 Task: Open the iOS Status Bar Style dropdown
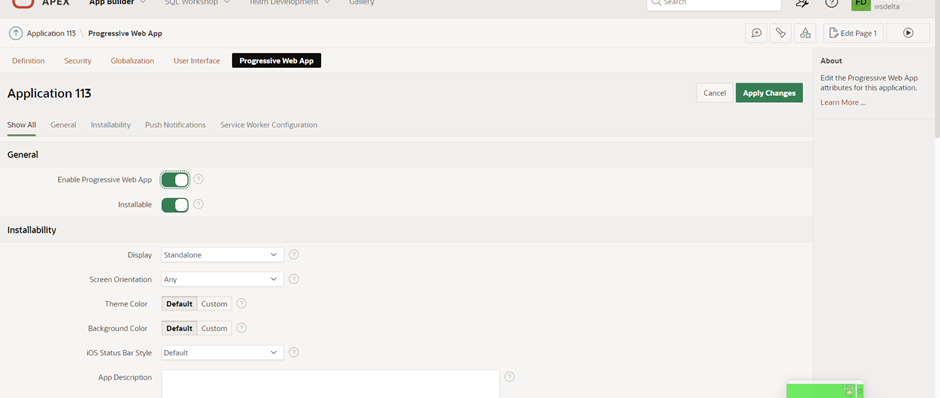pyautogui.click(x=222, y=353)
